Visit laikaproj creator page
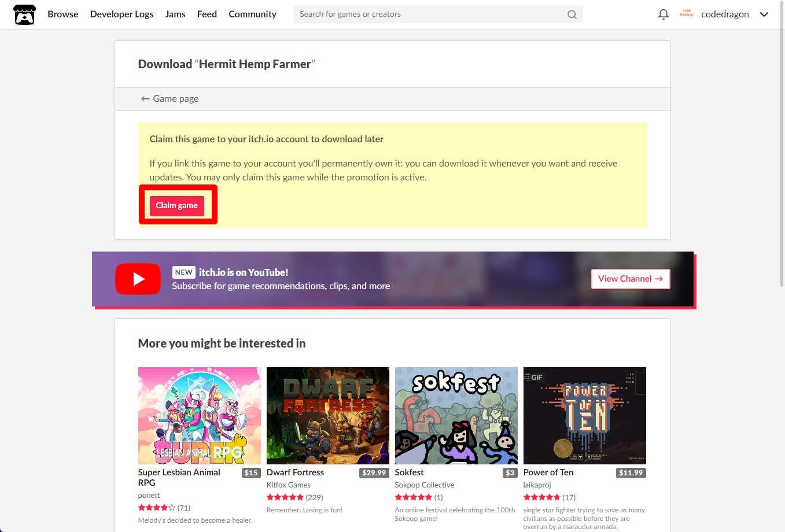The height and width of the screenshot is (532, 785). click(537, 485)
